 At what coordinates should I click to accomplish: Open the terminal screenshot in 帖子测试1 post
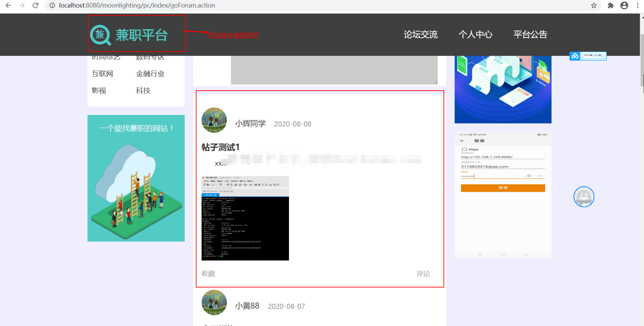245,218
